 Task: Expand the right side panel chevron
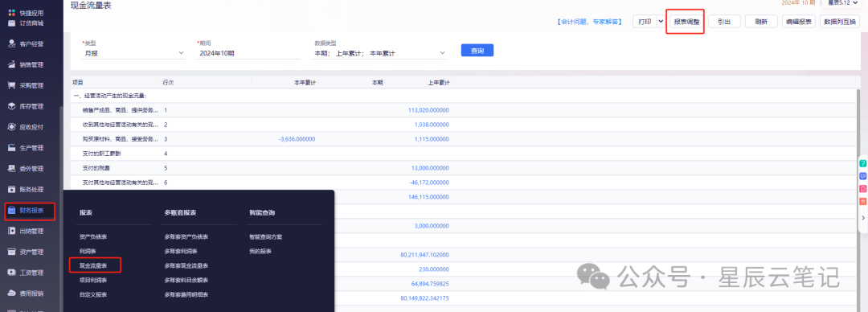click(x=863, y=219)
